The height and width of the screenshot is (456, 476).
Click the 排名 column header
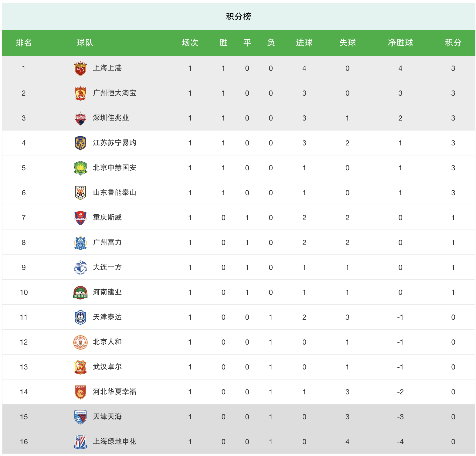(x=24, y=43)
